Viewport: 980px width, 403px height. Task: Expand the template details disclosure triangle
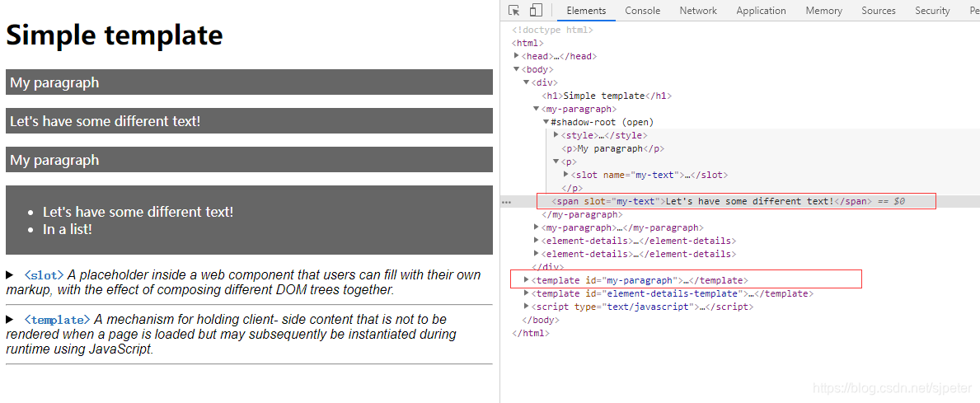[x=9, y=319]
